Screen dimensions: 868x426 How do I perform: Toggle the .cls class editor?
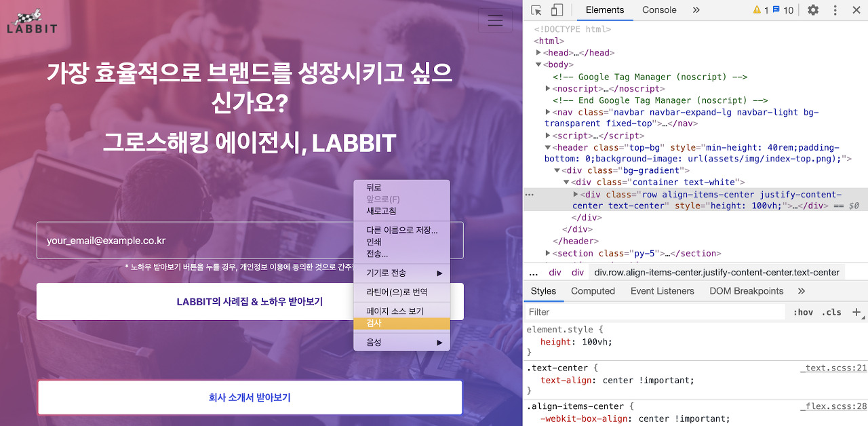831,312
